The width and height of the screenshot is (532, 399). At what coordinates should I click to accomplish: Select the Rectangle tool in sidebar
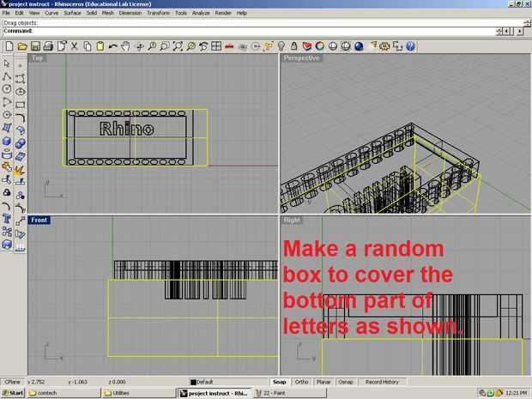(20, 105)
